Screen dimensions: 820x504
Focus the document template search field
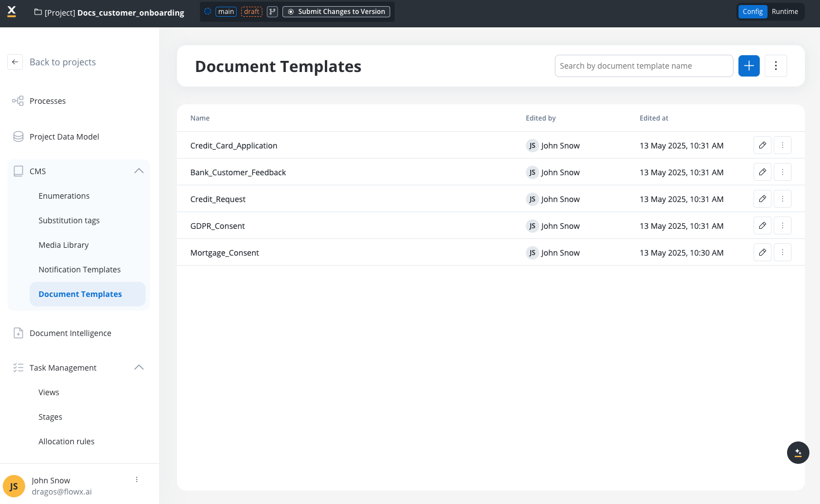[x=644, y=66]
